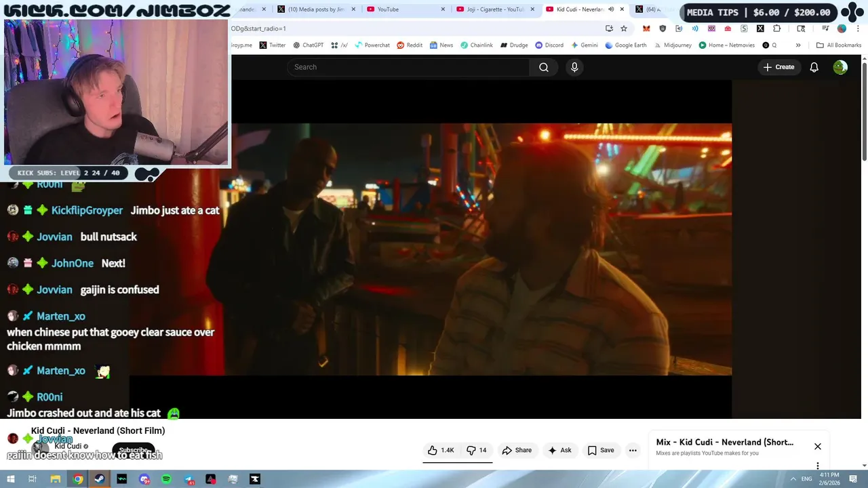
Task: Open Chrome from the taskbar
Action: 78,479
